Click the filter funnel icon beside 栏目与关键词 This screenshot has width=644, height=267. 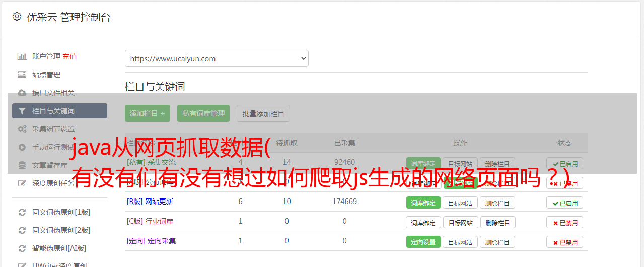tap(22, 111)
